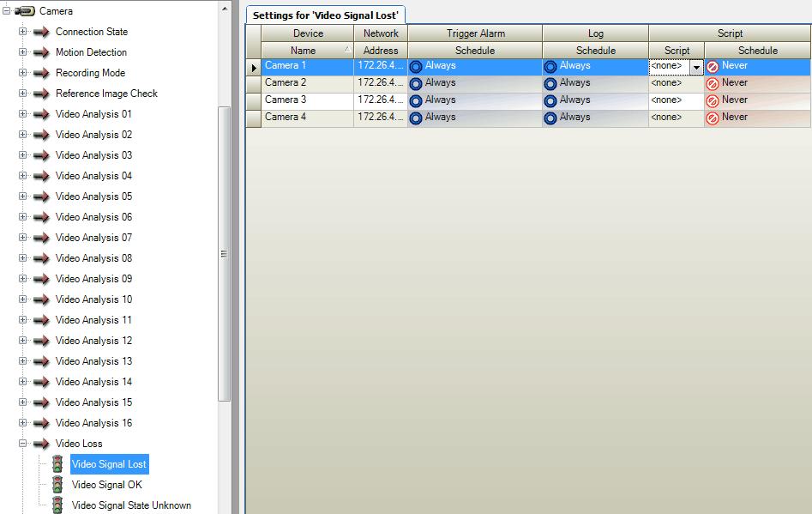Click the arrow icon beside Connection State

41,32
